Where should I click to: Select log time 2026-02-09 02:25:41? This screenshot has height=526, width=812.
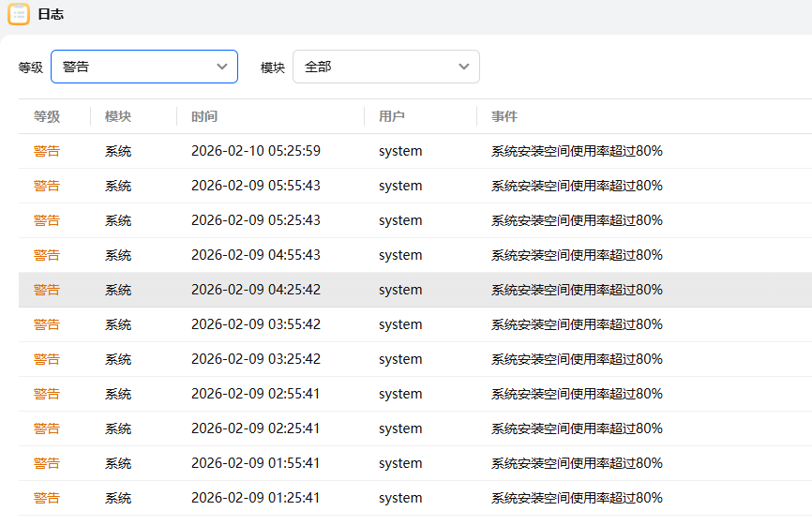click(x=256, y=428)
